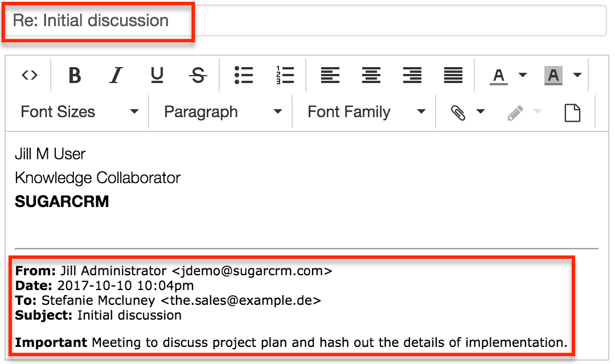Click the paperclip attachment icon
The height and width of the screenshot is (364, 615).
pyautogui.click(x=458, y=113)
